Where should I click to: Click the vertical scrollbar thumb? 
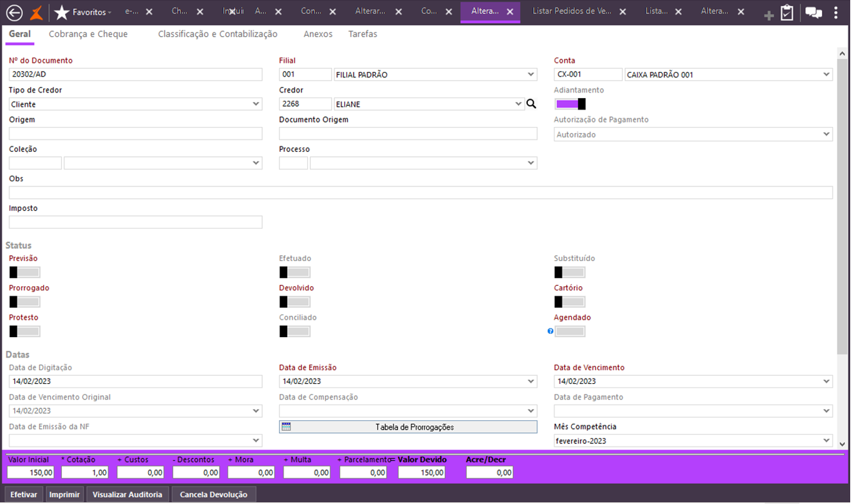pos(843,206)
